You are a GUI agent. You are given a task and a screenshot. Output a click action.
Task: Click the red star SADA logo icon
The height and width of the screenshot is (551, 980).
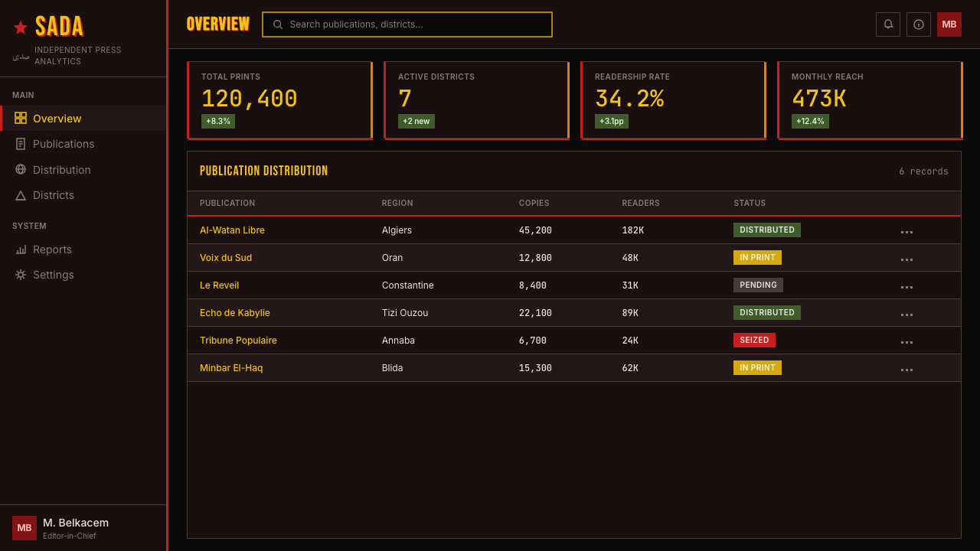click(21, 28)
